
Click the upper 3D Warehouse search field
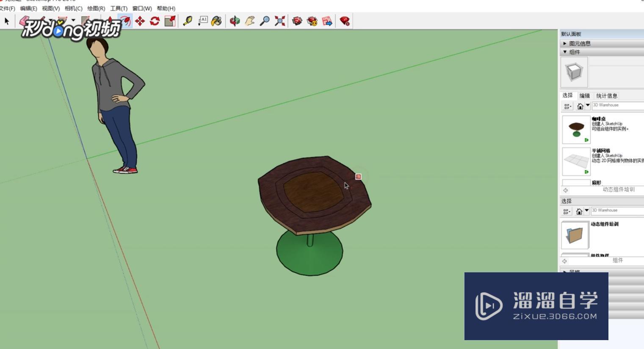(x=618, y=105)
